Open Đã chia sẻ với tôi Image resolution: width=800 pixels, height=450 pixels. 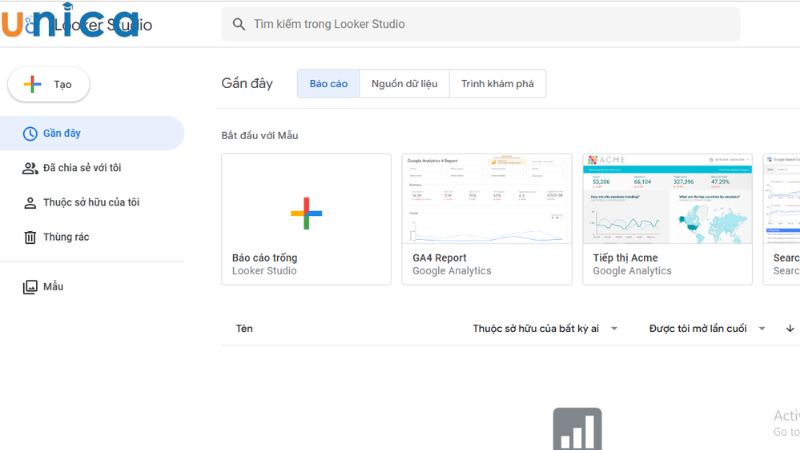[x=82, y=168]
